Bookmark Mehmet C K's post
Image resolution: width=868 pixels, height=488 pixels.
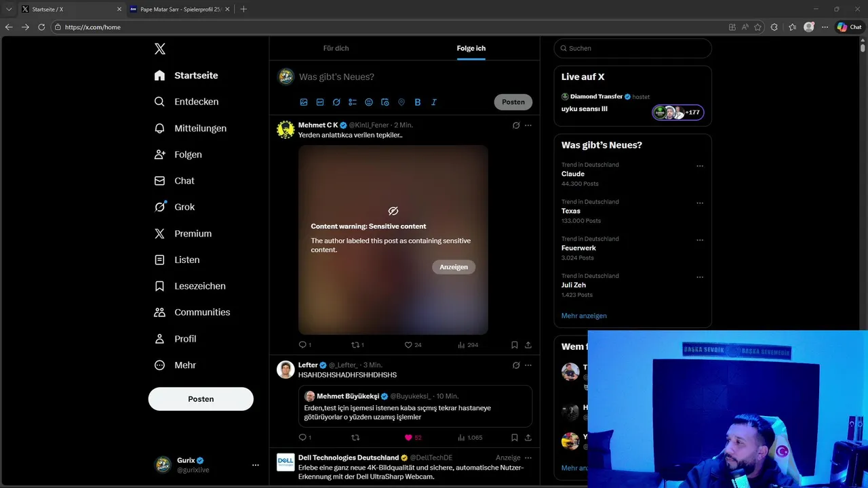(x=515, y=345)
